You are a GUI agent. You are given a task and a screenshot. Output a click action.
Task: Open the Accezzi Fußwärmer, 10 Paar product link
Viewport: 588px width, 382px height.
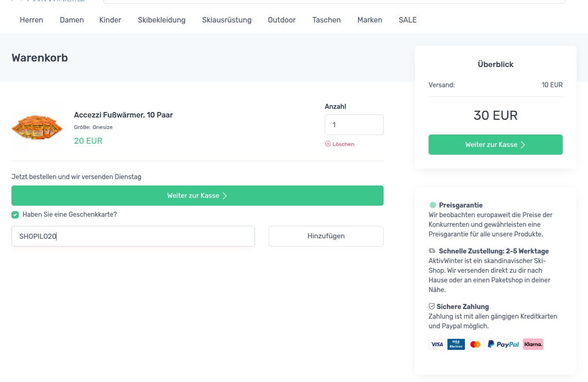click(x=124, y=115)
